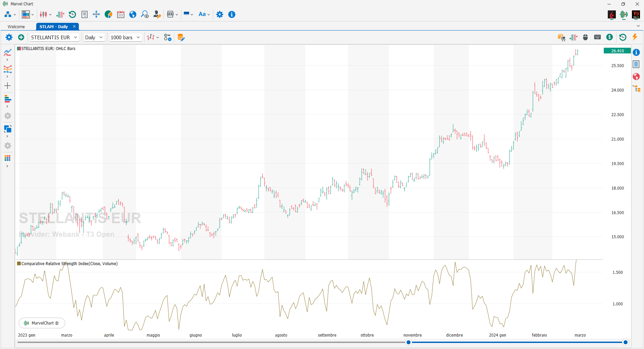Toggle the keyboard trading icon
644x349 pixels.
(x=597, y=37)
